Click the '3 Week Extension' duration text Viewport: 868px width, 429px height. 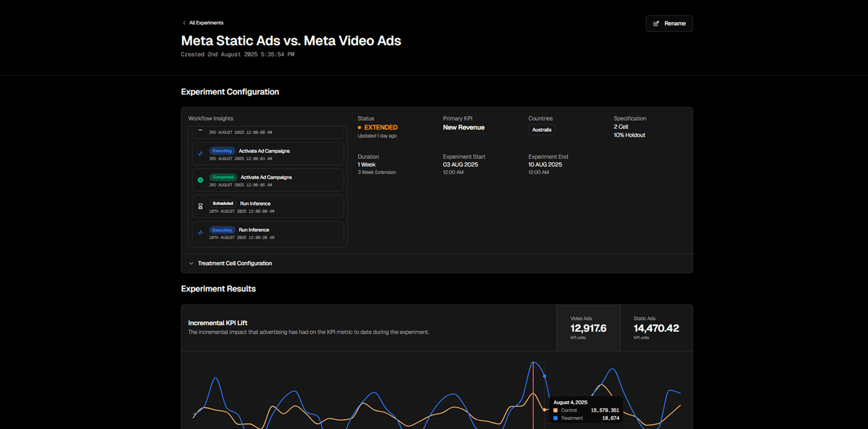[377, 173]
